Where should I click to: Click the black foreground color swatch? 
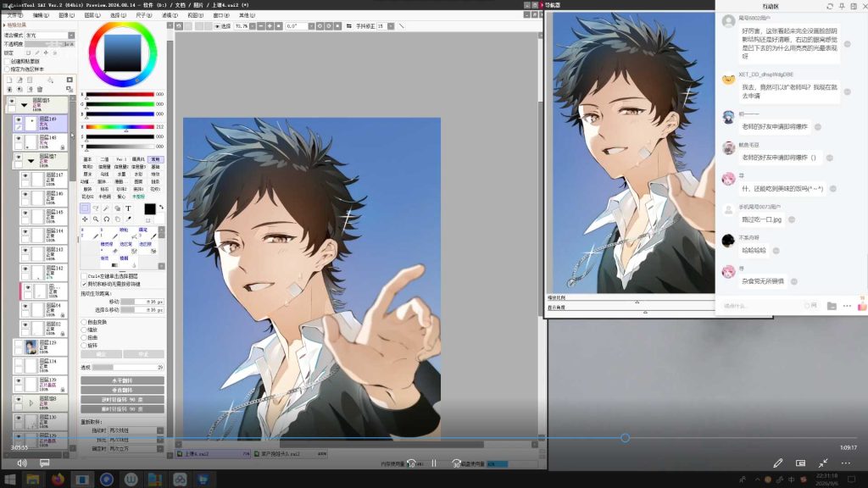click(150, 209)
